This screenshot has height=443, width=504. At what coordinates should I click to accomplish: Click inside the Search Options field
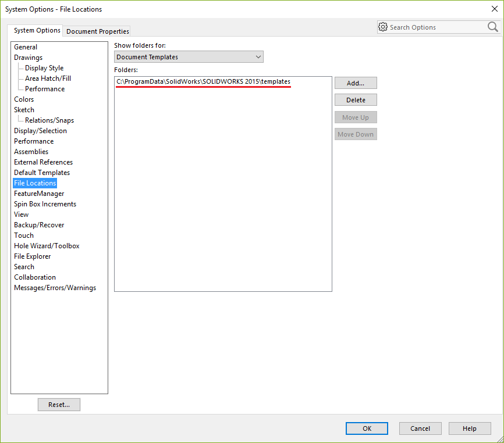click(x=438, y=27)
